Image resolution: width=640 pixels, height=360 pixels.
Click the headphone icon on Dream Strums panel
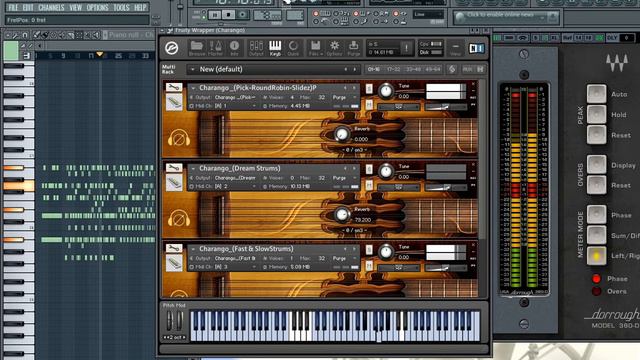[x=179, y=219]
